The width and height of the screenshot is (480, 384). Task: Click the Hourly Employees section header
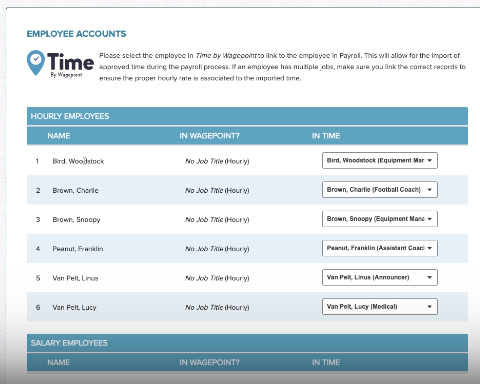point(247,116)
